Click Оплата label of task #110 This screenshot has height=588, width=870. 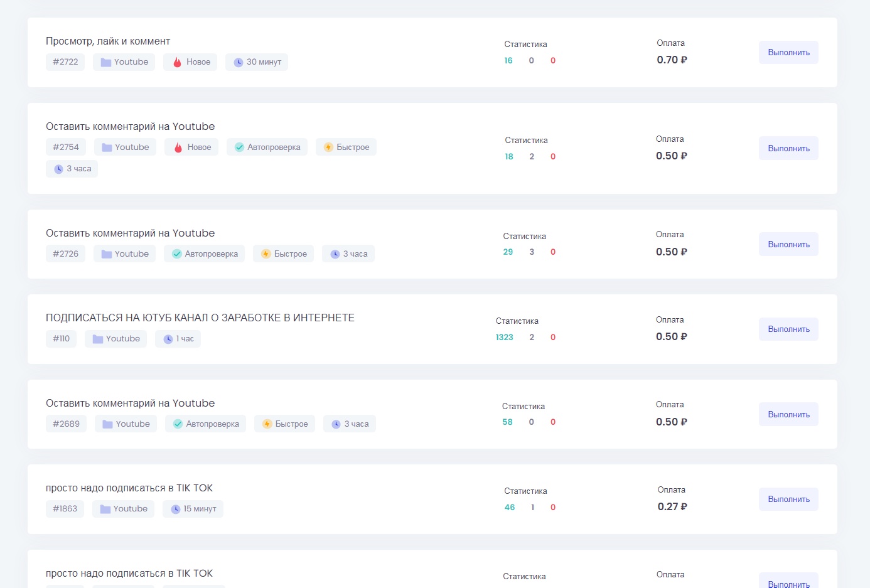[x=670, y=320]
